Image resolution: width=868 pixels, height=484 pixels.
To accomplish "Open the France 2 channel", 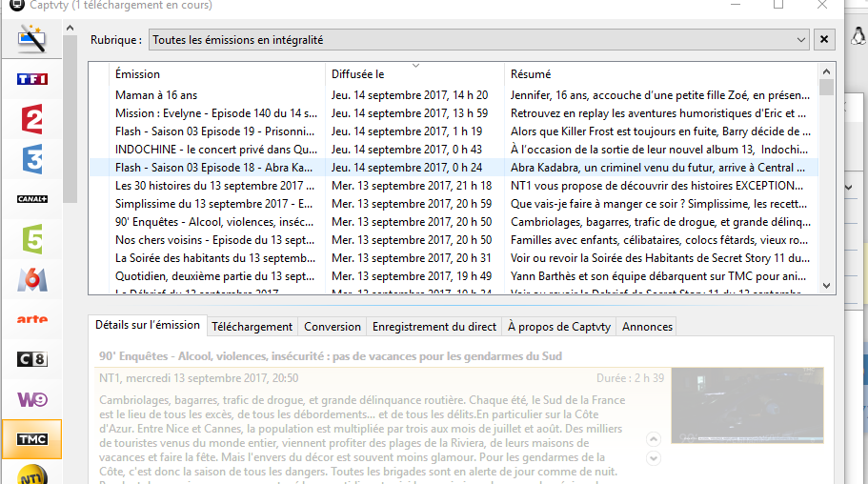I will coord(32,119).
